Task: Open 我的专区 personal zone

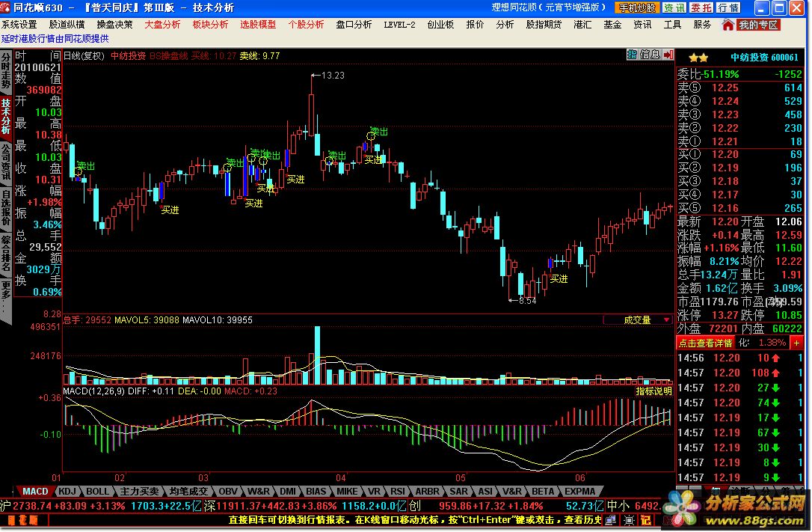Action: (758, 25)
